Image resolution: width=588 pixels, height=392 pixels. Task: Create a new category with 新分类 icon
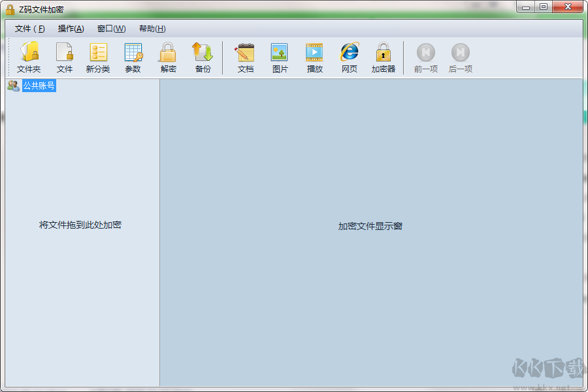pos(98,57)
